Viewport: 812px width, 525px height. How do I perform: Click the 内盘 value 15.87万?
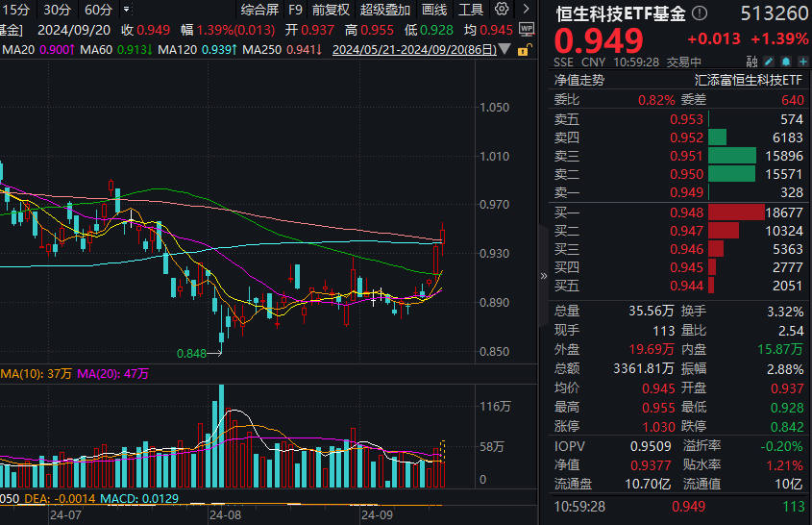780,349
